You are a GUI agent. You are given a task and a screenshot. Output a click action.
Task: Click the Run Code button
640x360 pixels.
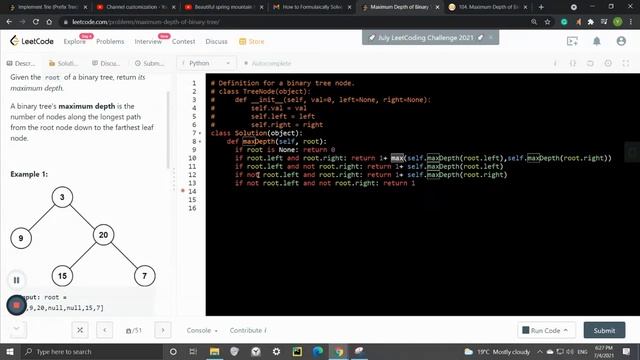click(x=547, y=330)
